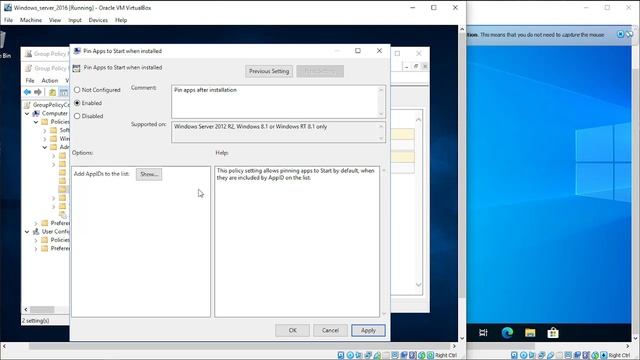Click the Computer Configuration node icon
Screen dimensions: 640x360
click(x=36, y=113)
